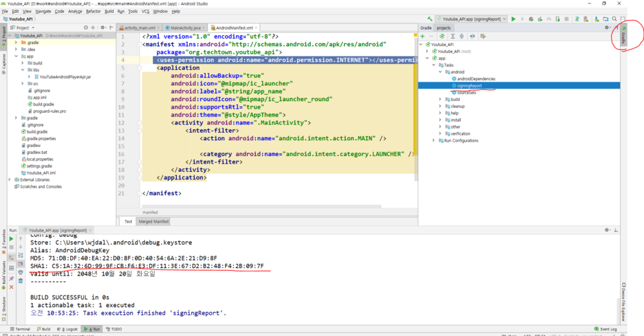
Task: Click the MD5 fingerprint line
Action: point(124,258)
